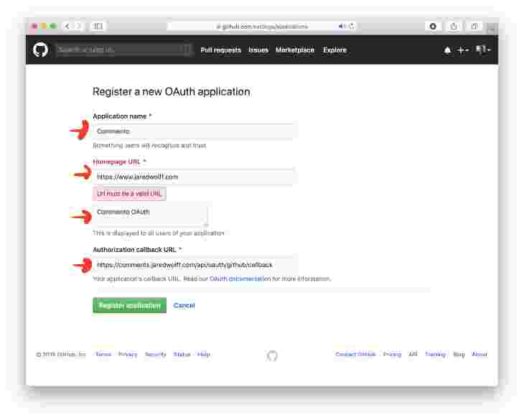Open the Safari tab overview button
The image size is (524, 420).
point(474,26)
